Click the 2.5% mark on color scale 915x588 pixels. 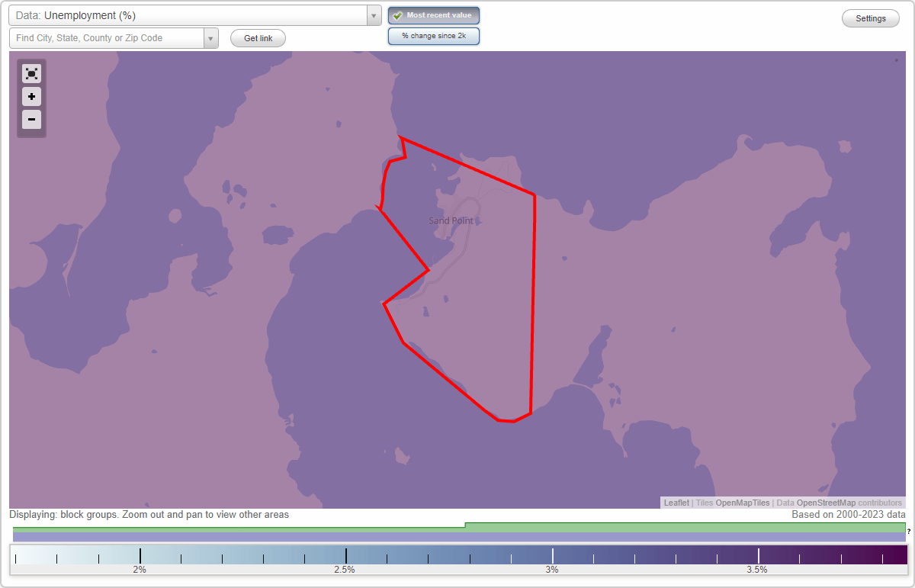[345, 570]
